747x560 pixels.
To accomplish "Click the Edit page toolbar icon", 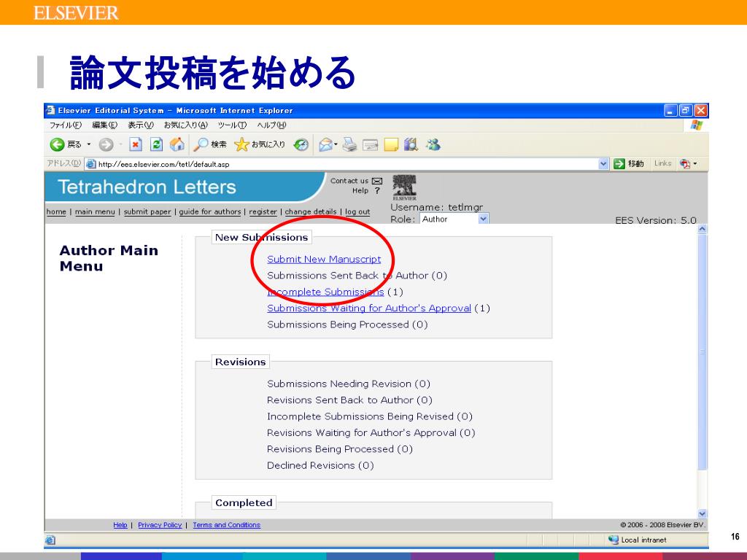I will (370, 144).
